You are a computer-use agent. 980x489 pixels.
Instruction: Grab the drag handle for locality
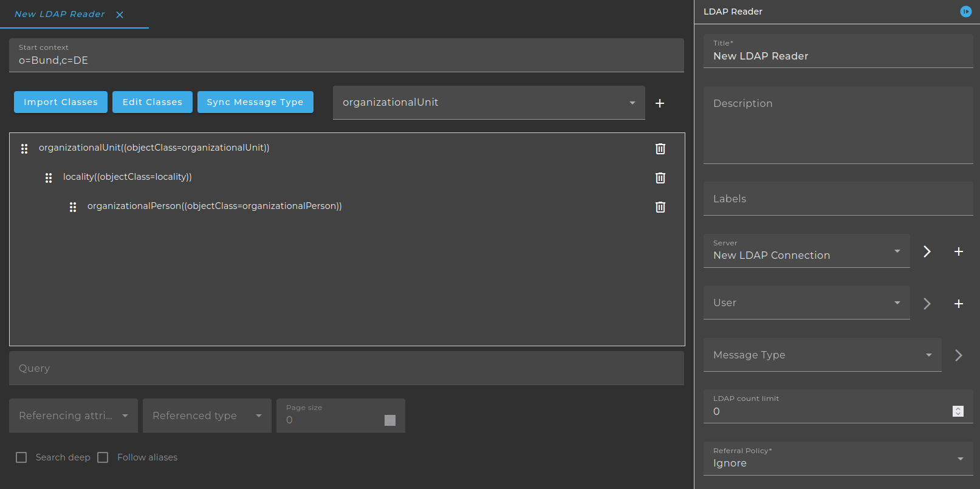(49, 178)
